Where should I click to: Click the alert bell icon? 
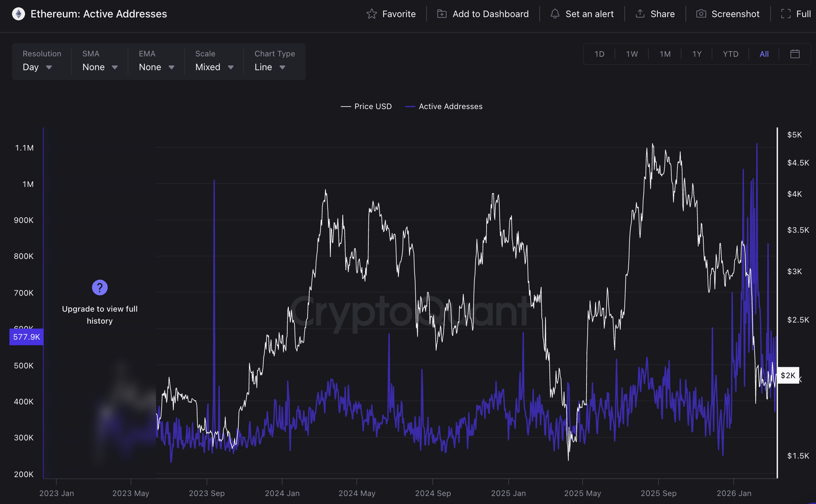tap(555, 14)
